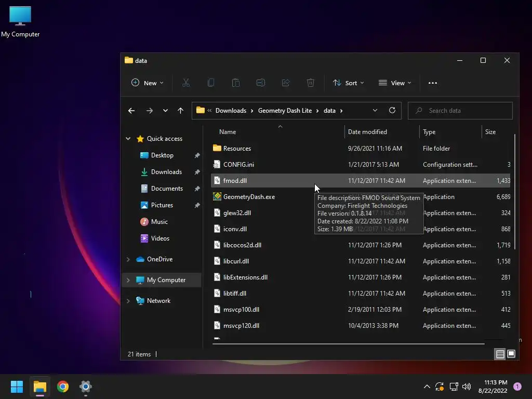The height and width of the screenshot is (399, 532).
Task: Open the View layout dropdown
Action: click(395, 83)
